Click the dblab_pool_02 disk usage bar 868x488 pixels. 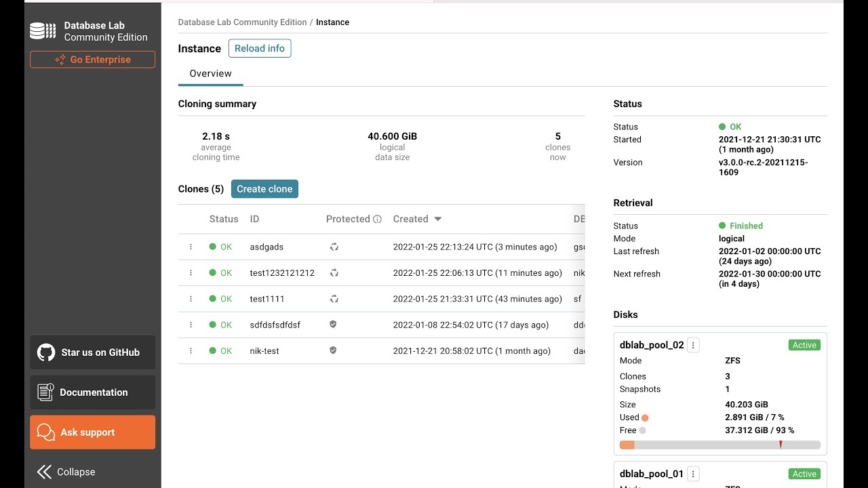click(x=719, y=445)
